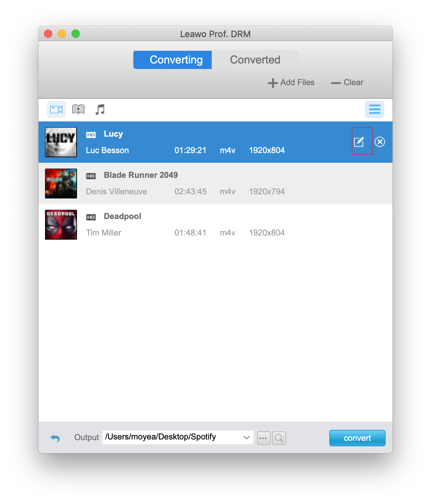Click duration 01:48:41
This screenshot has width=431, height=504.
(x=190, y=233)
